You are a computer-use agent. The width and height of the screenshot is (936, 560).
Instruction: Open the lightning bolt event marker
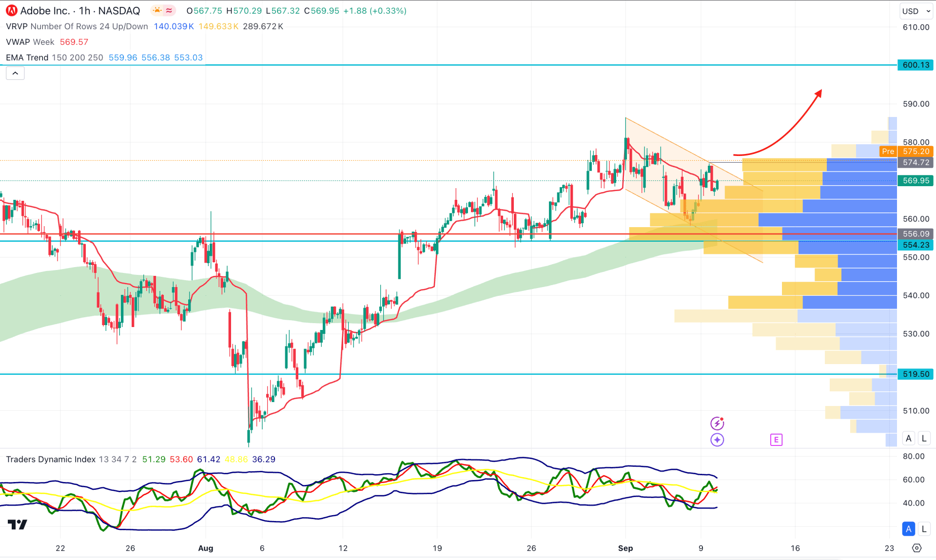(x=717, y=423)
